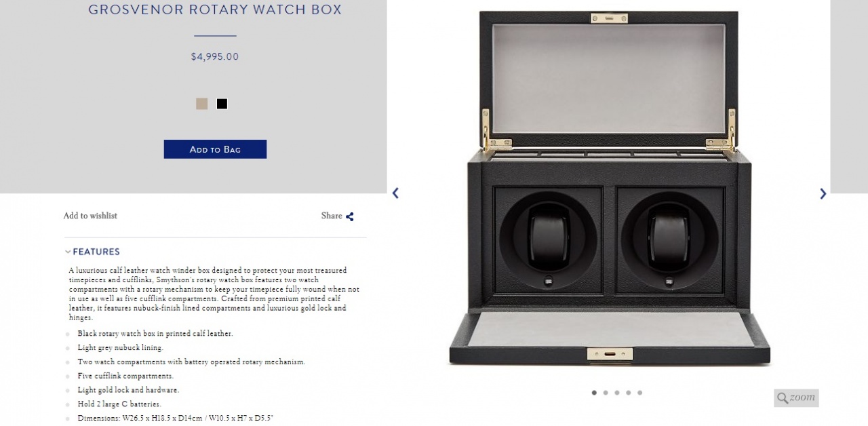Click the Share text link
The width and height of the screenshot is (868, 426).
click(332, 216)
